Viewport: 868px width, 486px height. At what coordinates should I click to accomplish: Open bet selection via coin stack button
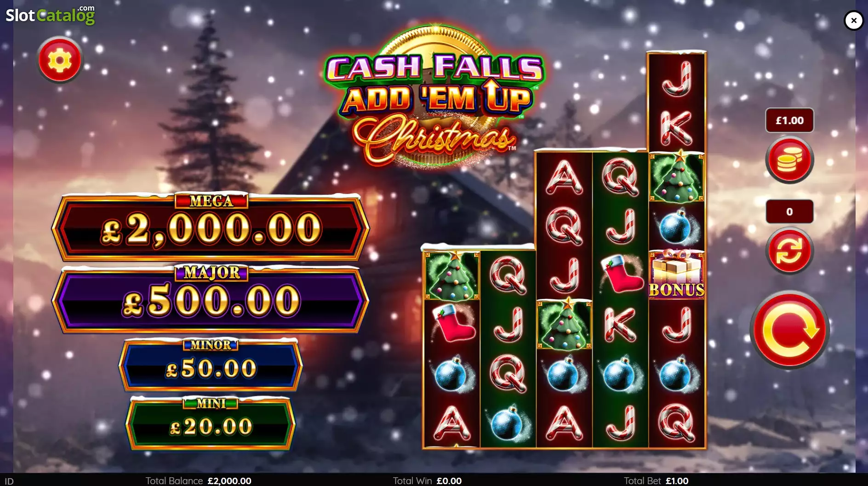tap(789, 160)
